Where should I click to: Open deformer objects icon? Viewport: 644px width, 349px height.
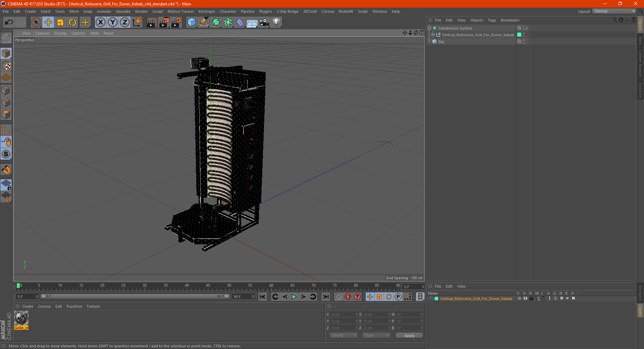click(240, 22)
